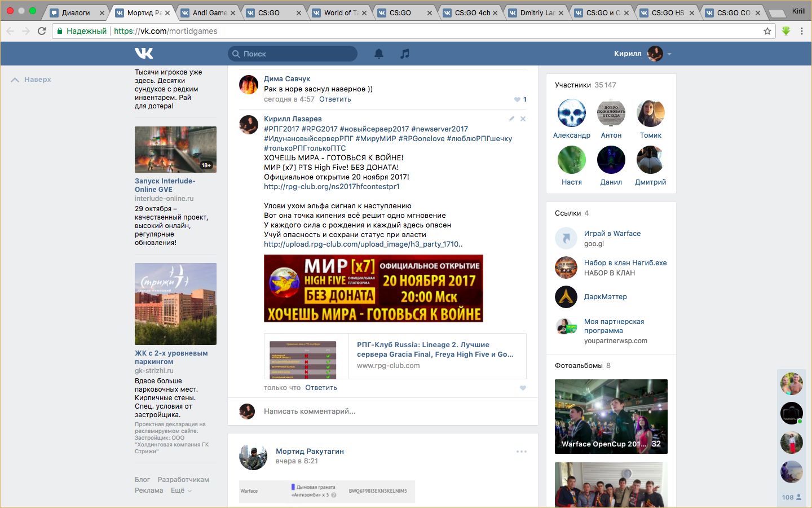Open the rpg-club.org contest link
812x508 pixels.
click(x=332, y=186)
